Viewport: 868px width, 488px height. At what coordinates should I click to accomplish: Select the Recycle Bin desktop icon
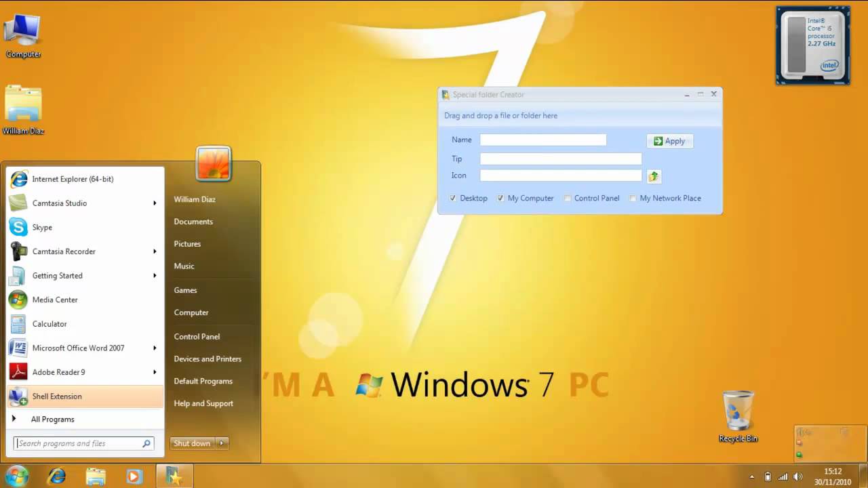point(738,416)
